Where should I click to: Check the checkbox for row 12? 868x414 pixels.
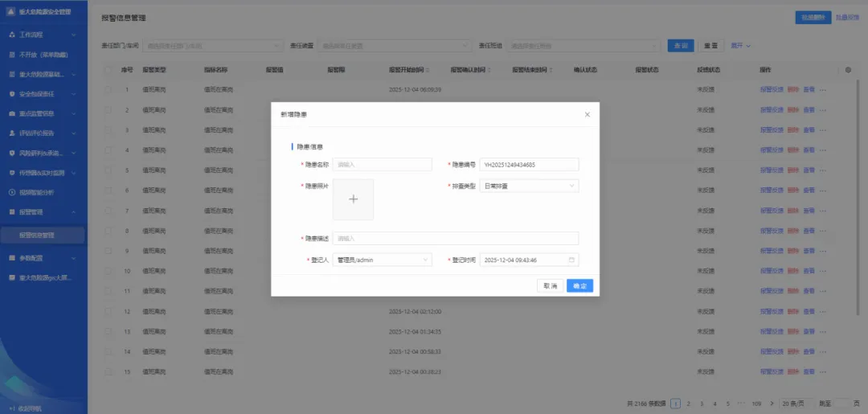point(108,312)
